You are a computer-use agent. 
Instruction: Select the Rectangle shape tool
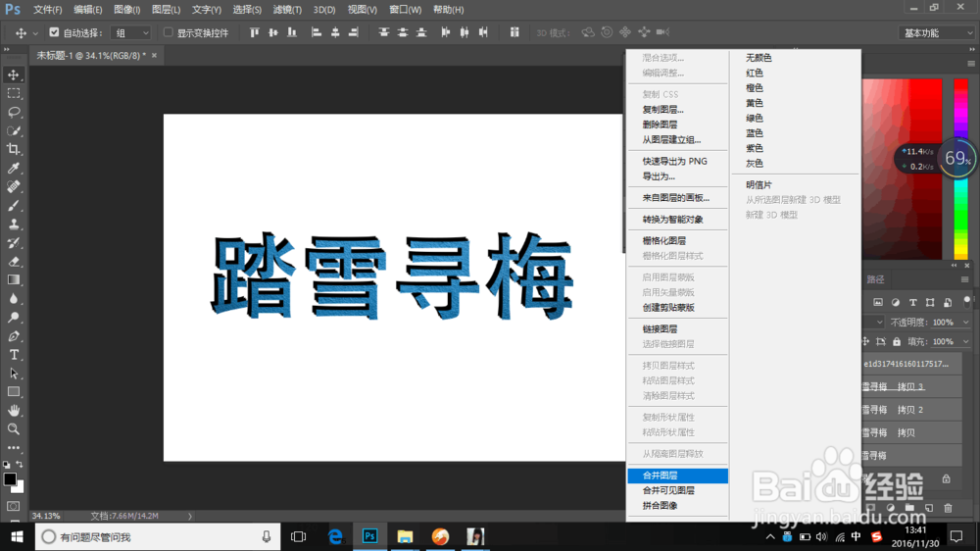pyautogui.click(x=13, y=392)
